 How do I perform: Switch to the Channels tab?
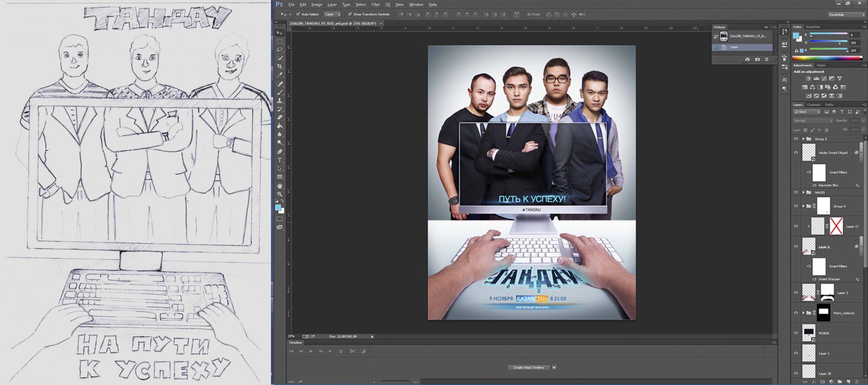pos(813,105)
